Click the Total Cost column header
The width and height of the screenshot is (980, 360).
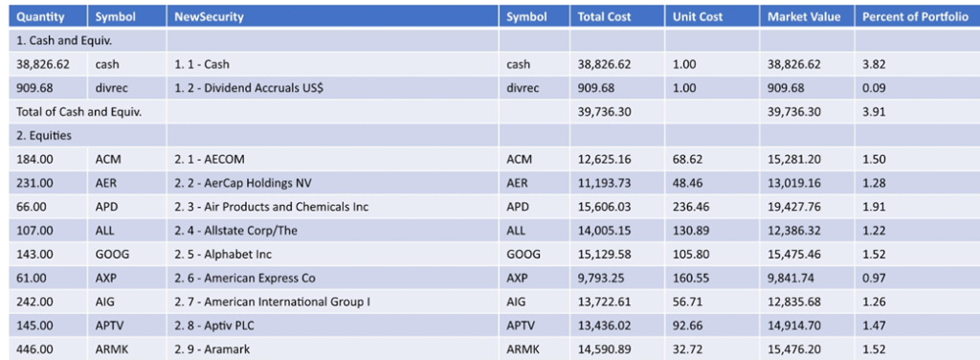617,17
